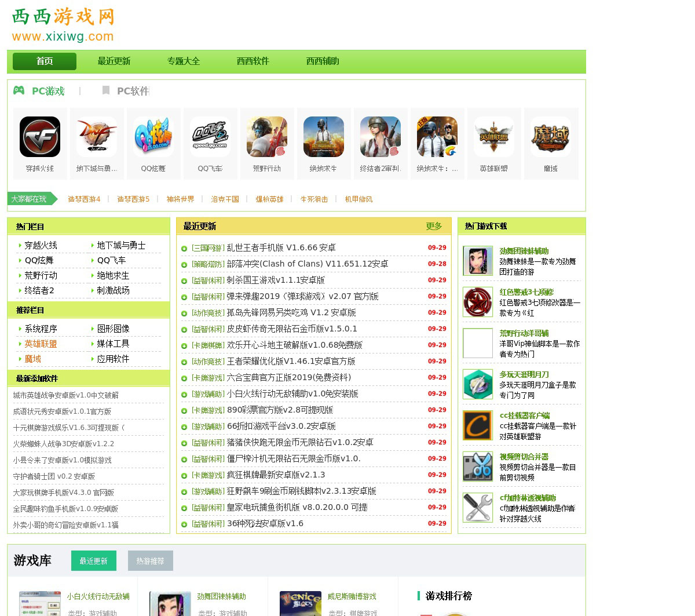
Task: Open 刺激战场 in 热门栏目 list
Action: click(114, 290)
